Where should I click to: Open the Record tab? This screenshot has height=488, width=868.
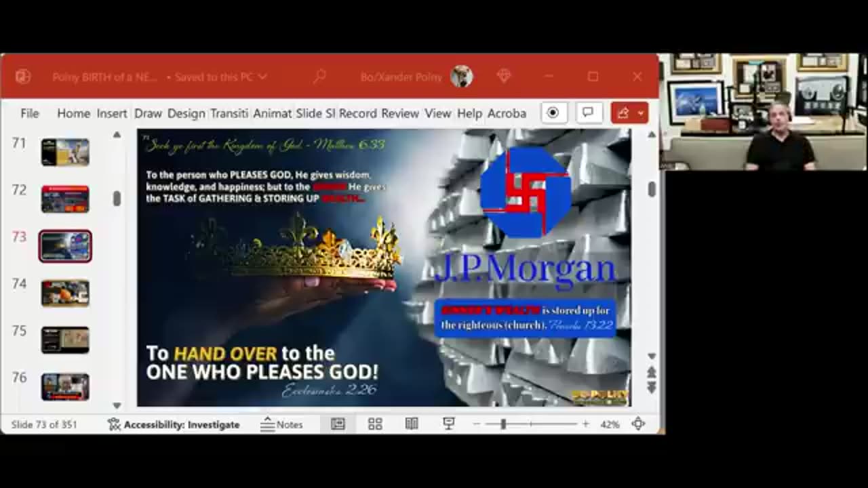pyautogui.click(x=357, y=113)
